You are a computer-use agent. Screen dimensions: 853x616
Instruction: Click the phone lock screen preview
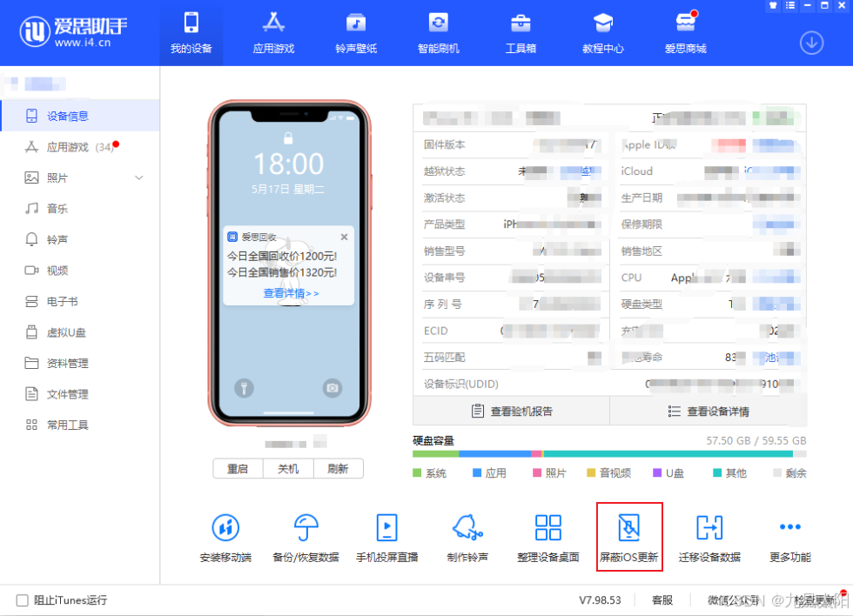[x=289, y=263]
